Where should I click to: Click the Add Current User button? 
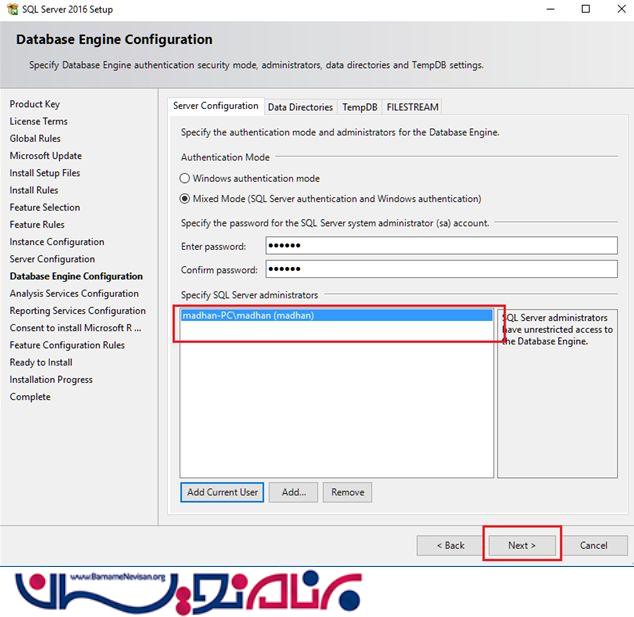(222, 492)
